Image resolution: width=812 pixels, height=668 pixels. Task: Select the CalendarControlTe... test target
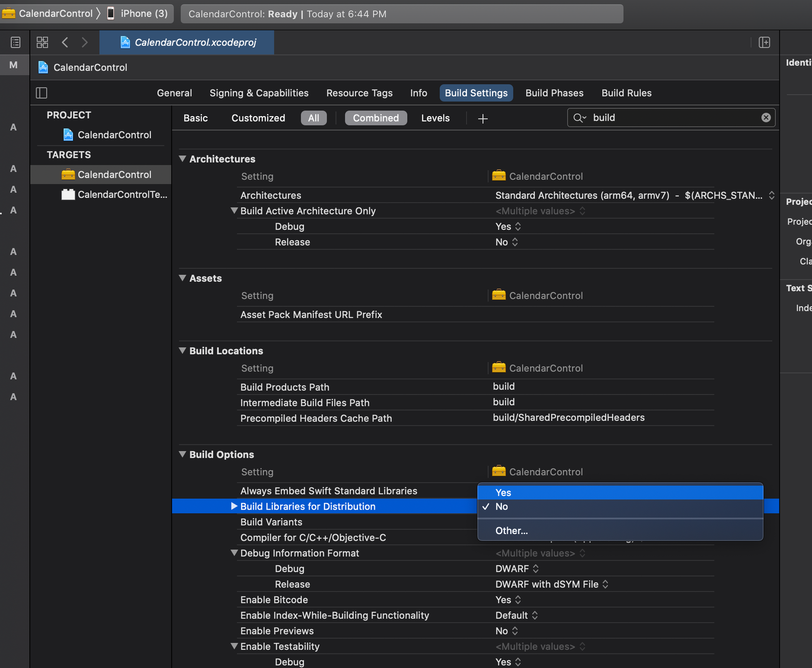114,194
